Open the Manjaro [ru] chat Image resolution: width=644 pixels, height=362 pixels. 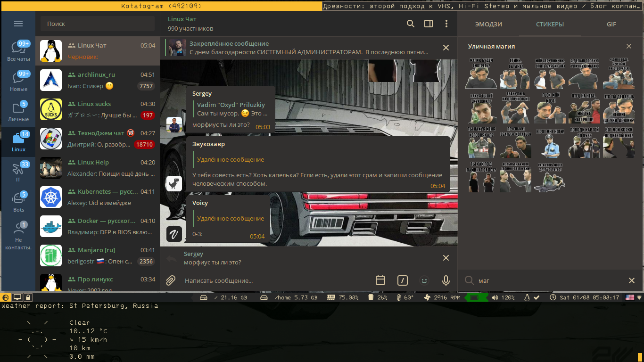pyautogui.click(x=98, y=255)
